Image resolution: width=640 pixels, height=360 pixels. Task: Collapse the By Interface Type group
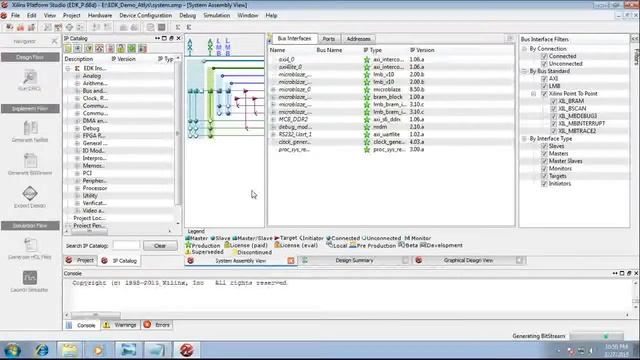coord(524,139)
